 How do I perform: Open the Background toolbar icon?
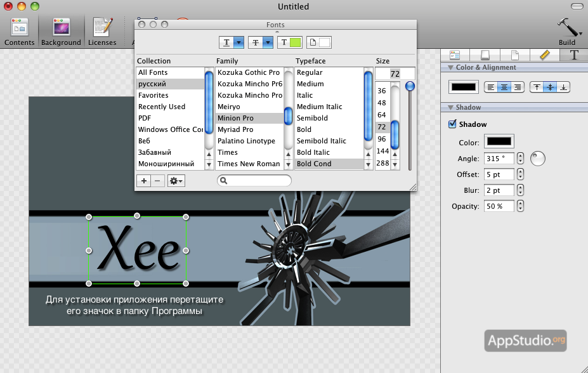pos(61,32)
